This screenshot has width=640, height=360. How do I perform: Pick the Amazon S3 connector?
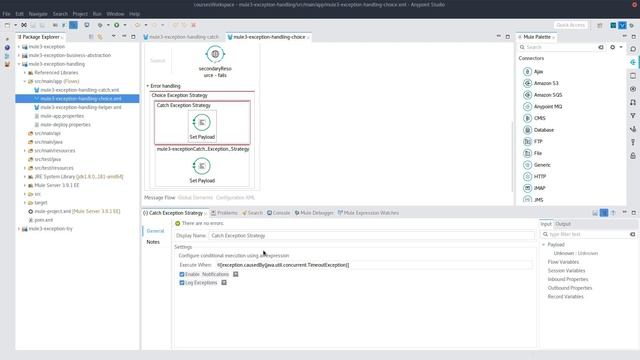click(x=540, y=83)
